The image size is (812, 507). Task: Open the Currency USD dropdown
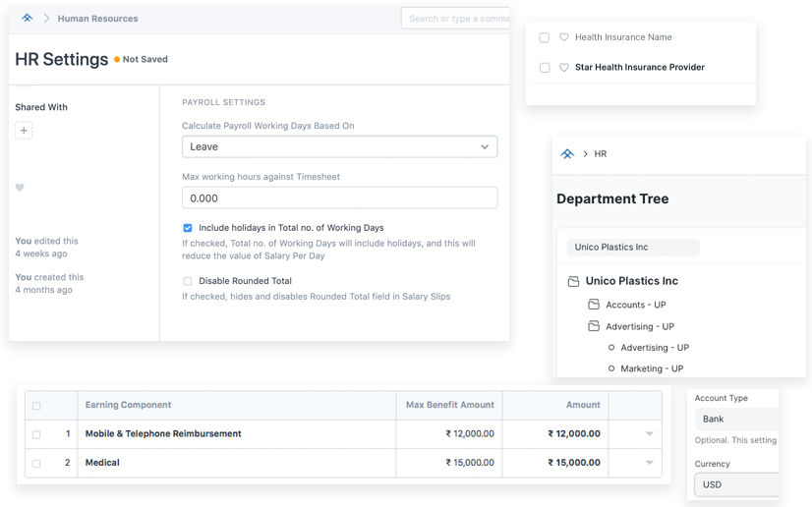click(735, 484)
